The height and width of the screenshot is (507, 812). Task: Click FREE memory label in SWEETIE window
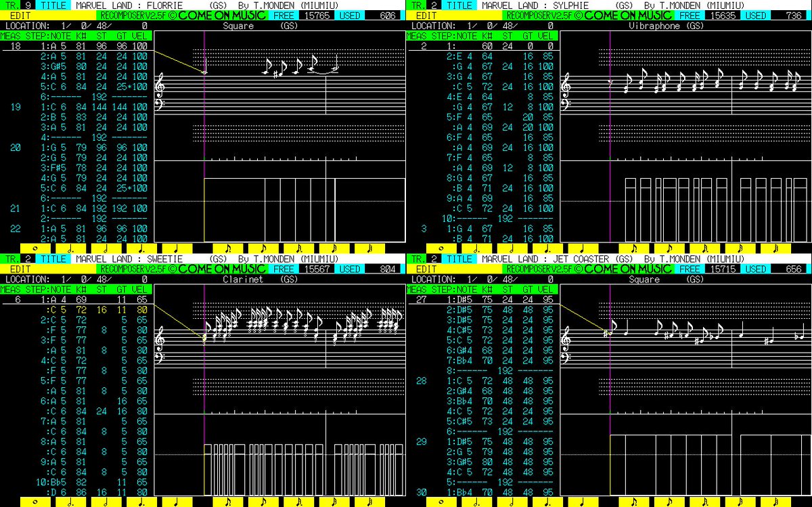284,269
